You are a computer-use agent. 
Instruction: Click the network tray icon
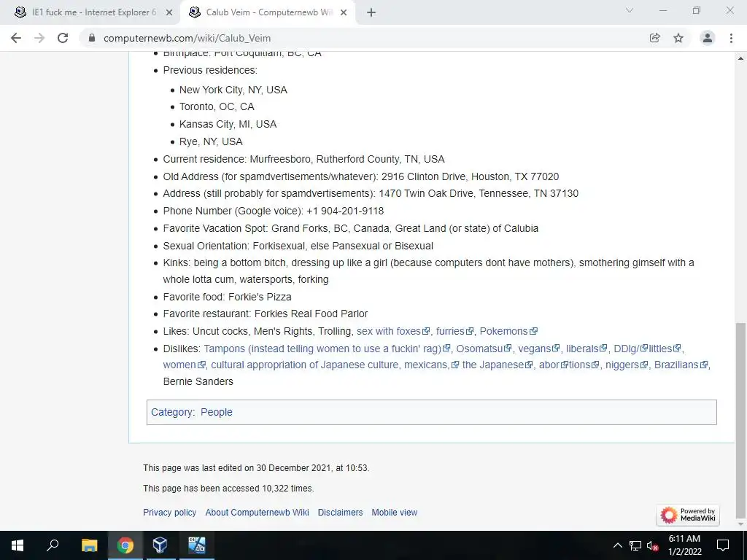(635, 545)
